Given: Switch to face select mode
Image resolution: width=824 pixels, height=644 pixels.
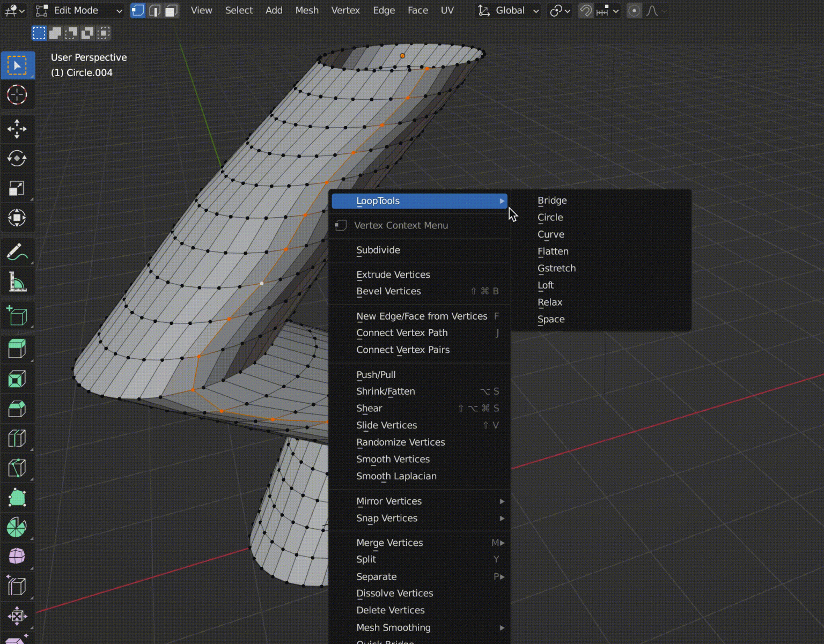Looking at the screenshot, I should click(x=171, y=10).
